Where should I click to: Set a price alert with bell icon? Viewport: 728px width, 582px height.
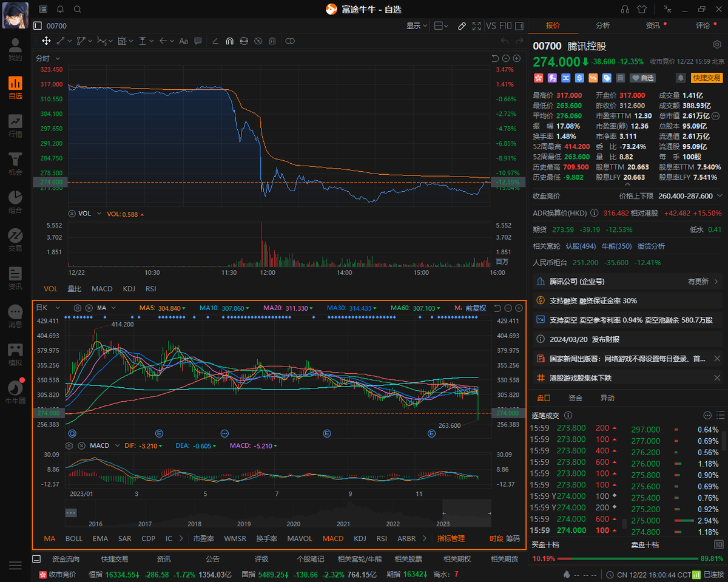point(681,78)
